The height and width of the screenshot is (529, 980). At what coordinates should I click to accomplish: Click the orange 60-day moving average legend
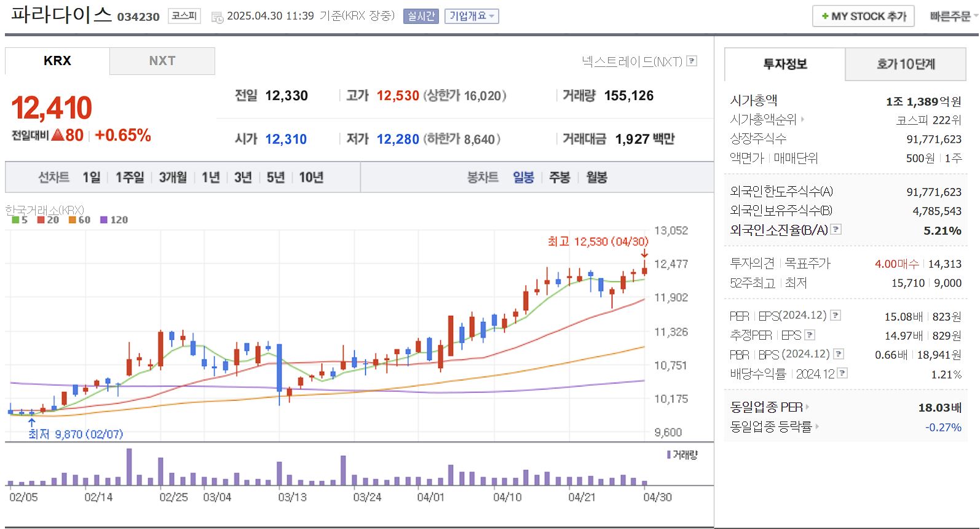click(79, 220)
